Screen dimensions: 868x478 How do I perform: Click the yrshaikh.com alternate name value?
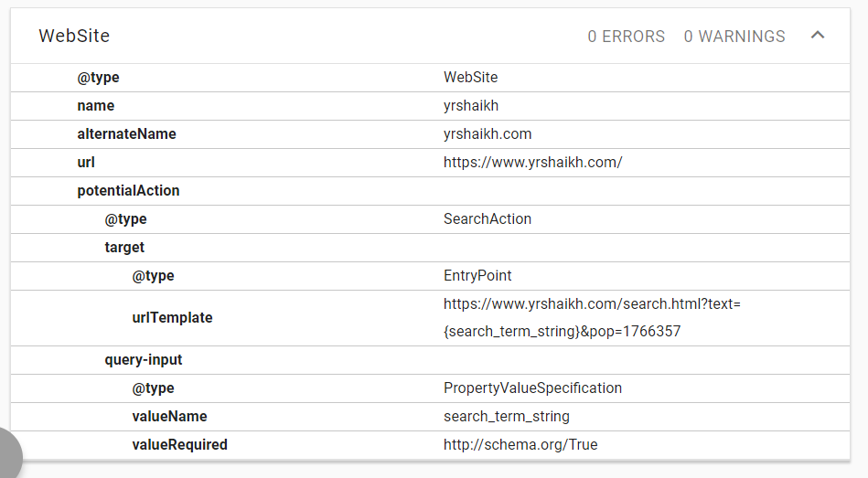(487, 134)
